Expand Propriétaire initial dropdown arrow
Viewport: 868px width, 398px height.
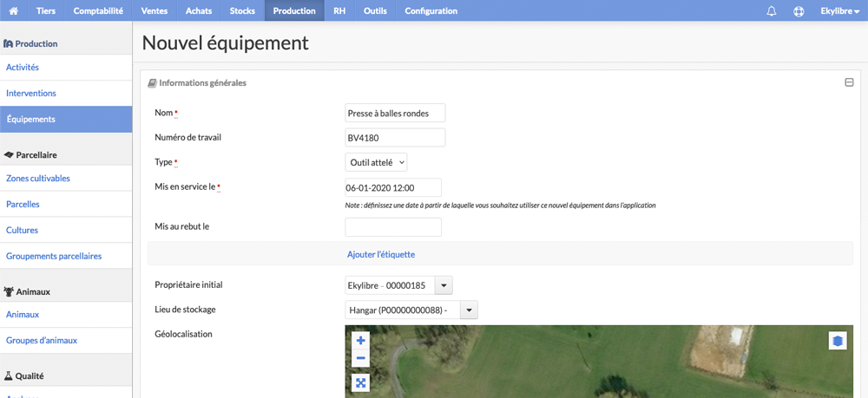(444, 286)
